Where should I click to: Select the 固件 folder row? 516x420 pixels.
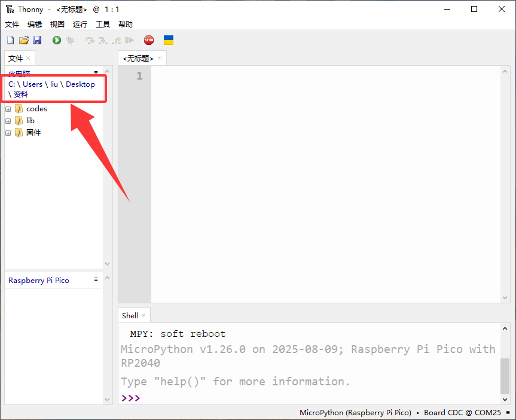pyautogui.click(x=54, y=133)
